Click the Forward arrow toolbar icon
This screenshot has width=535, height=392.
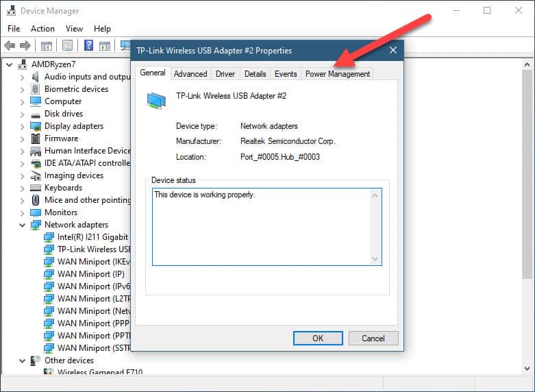pyautogui.click(x=25, y=45)
